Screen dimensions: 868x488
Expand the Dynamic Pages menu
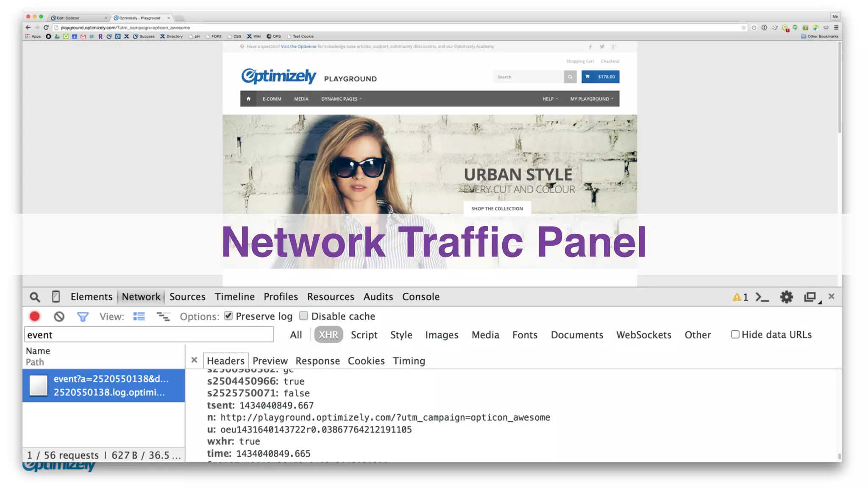[x=341, y=99]
